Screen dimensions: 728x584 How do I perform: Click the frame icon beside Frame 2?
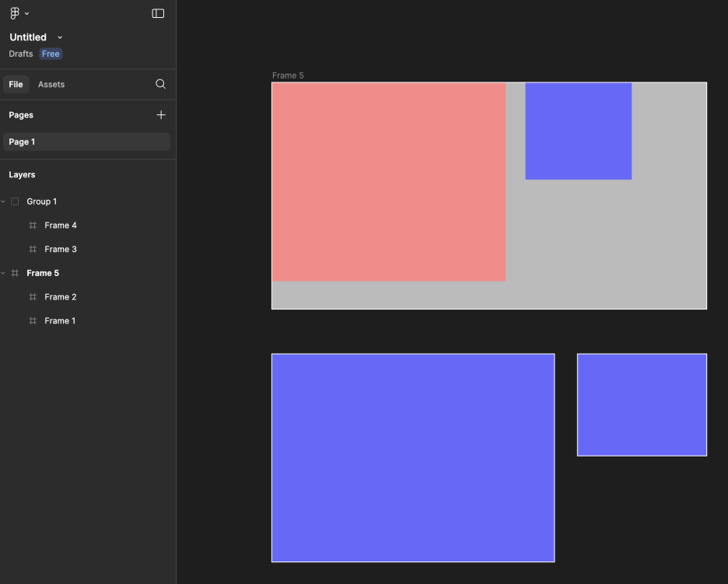[x=33, y=296]
